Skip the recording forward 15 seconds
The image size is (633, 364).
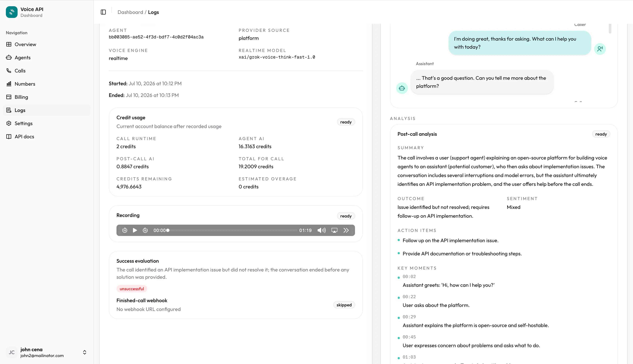(x=145, y=230)
